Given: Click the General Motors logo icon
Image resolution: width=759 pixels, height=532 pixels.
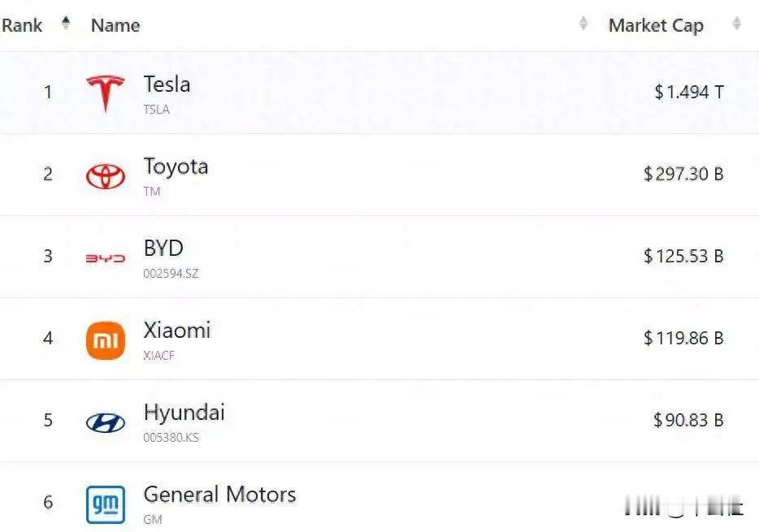Looking at the screenshot, I should click(x=106, y=504).
